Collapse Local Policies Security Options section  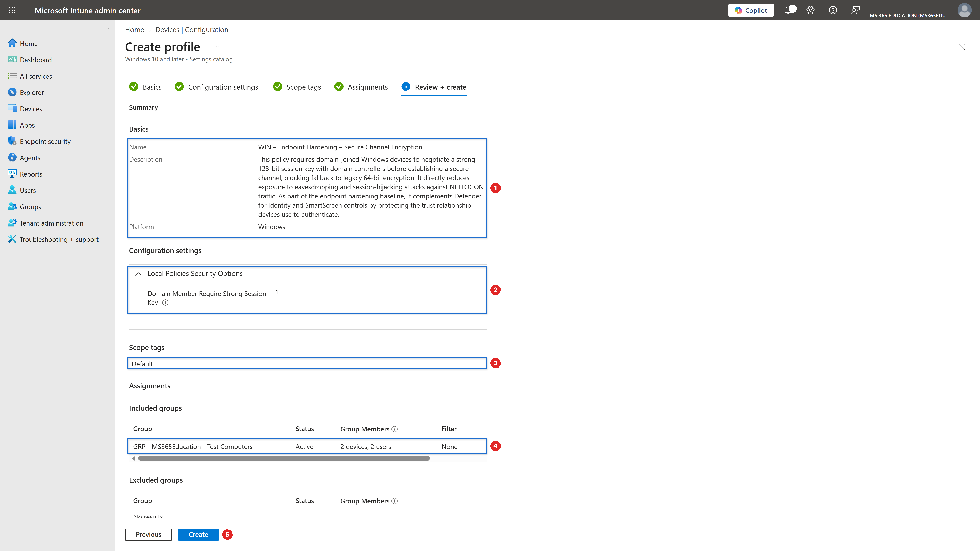[138, 274]
